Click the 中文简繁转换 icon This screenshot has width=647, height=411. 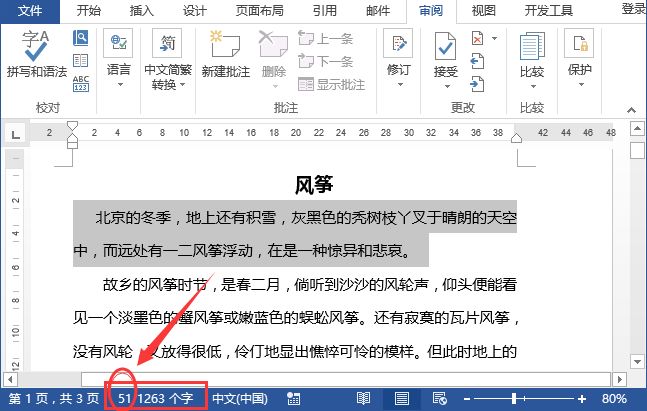(167, 43)
